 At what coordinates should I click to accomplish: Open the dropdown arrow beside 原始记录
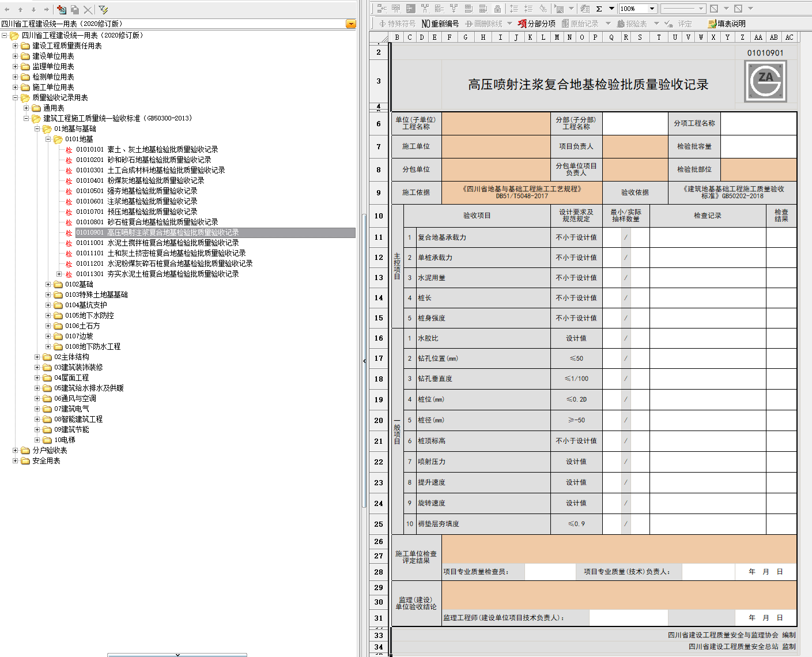[607, 24]
